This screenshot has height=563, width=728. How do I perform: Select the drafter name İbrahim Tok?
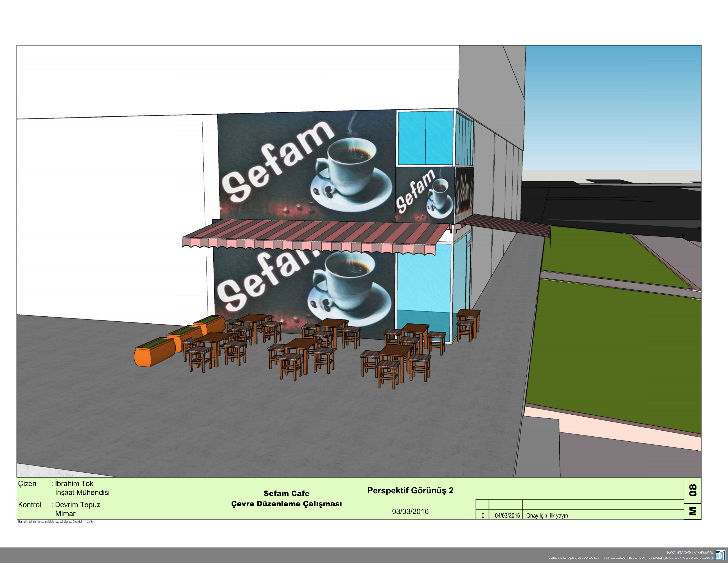(74, 483)
